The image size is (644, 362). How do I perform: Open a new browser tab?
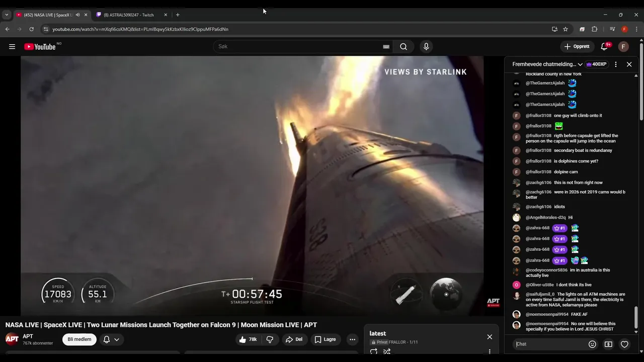point(178,15)
